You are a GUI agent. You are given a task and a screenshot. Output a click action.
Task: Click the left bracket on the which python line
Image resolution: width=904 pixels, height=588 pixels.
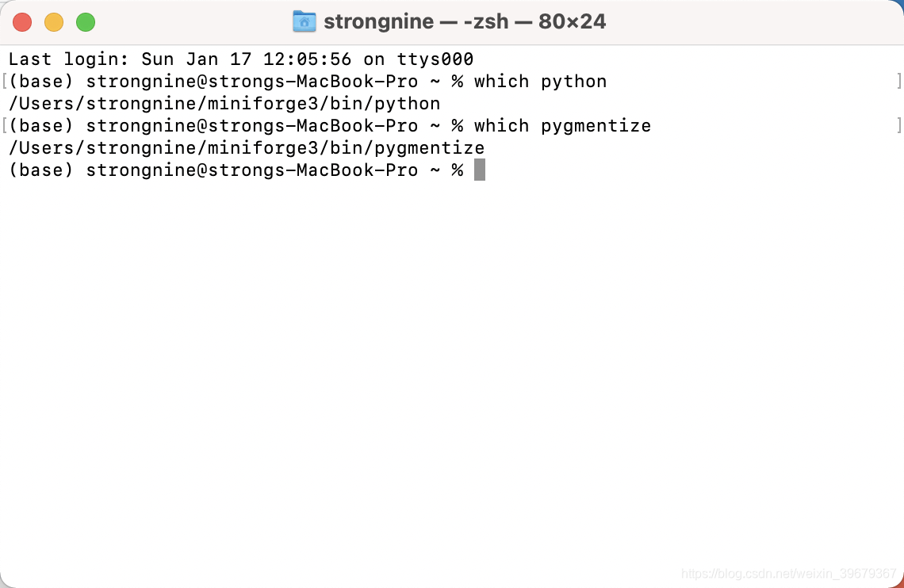click(3, 80)
